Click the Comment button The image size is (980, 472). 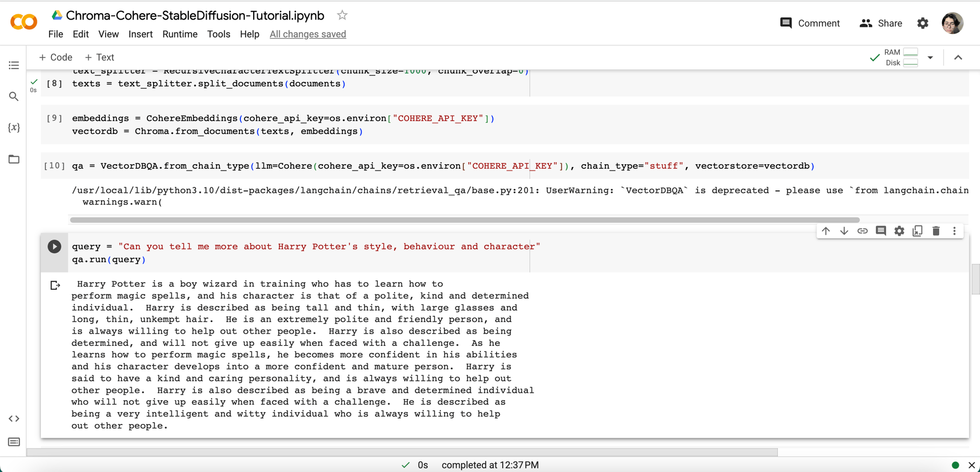(x=810, y=23)
